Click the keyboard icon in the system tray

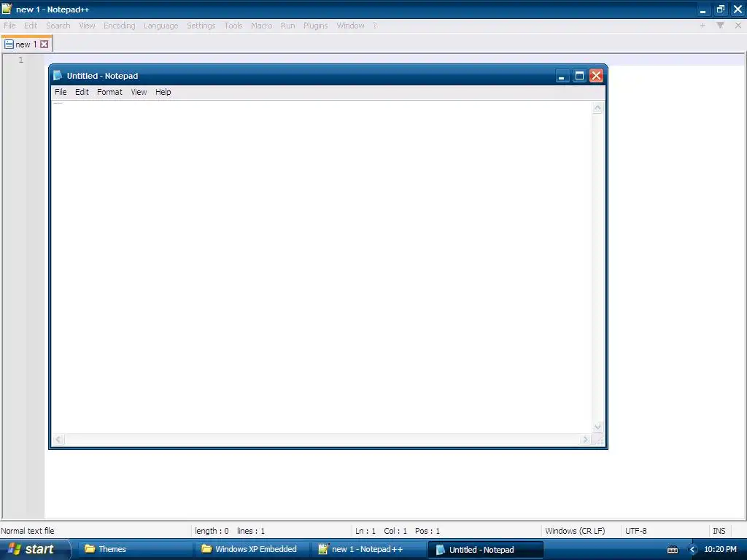[673, 550]
